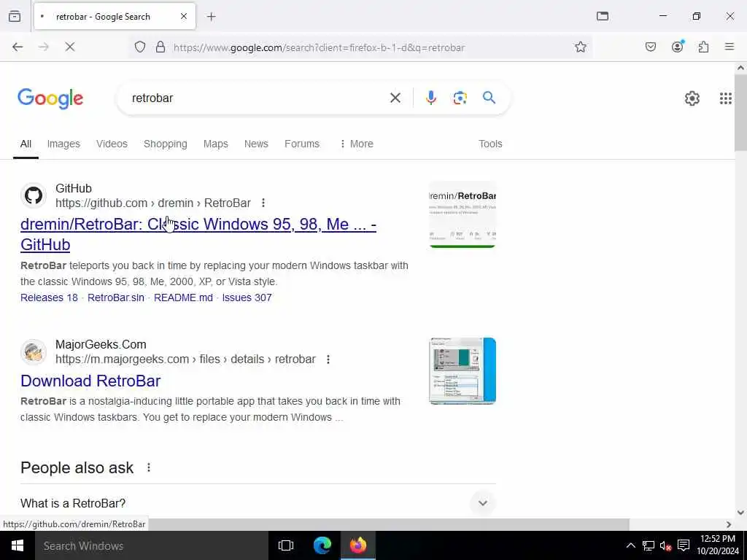
Task: Click the MajorGeeks favicon
Action: pos(34,352)
